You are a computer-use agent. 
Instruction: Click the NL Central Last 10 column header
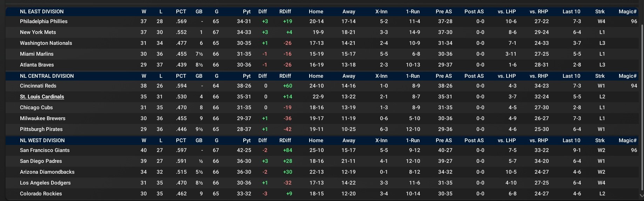[x=571, y=76]
